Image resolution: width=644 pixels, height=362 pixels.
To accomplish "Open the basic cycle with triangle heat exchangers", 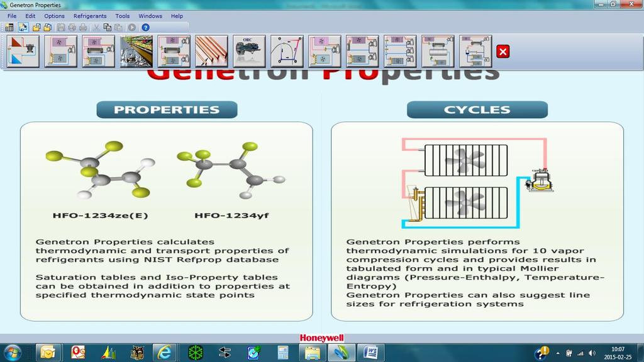I will [23, 52].
